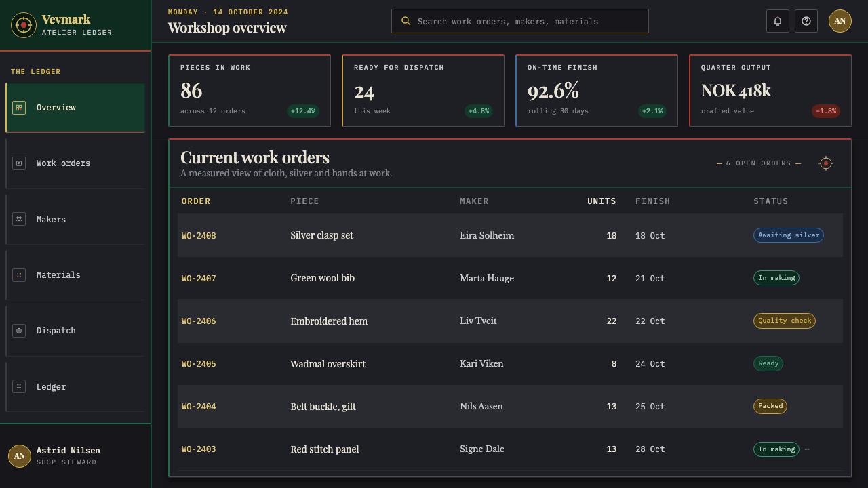Image resolution: width=868 pixels, height=488 pixels.
Task: Sort by the Finish column header
Action: (652, 201)
